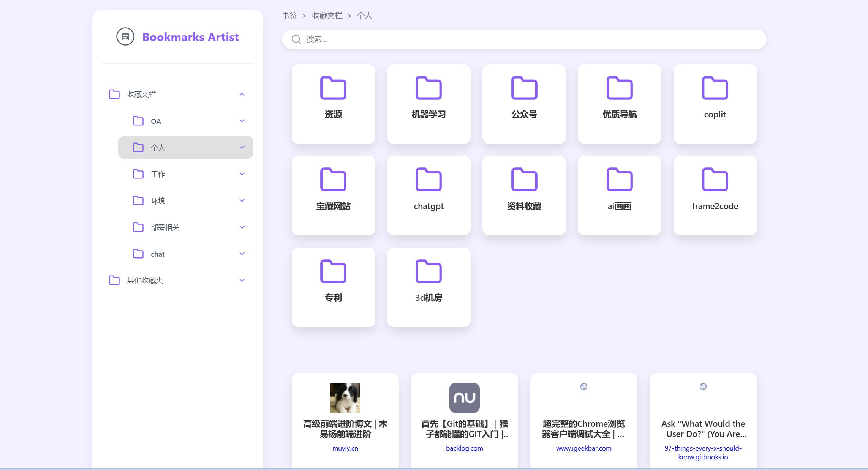Expand the 工作 folder chevron
The height and width of the screenshot is (470, 868).
[x=242, y=174]
